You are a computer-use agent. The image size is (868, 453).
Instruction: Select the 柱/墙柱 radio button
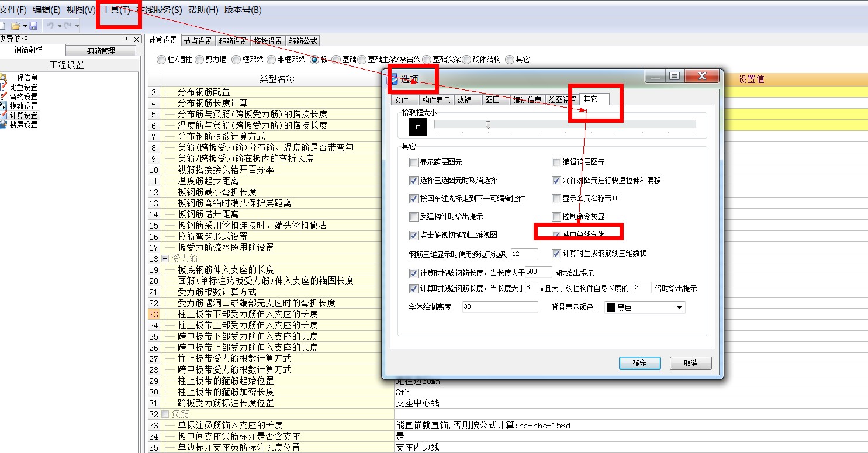161,59
